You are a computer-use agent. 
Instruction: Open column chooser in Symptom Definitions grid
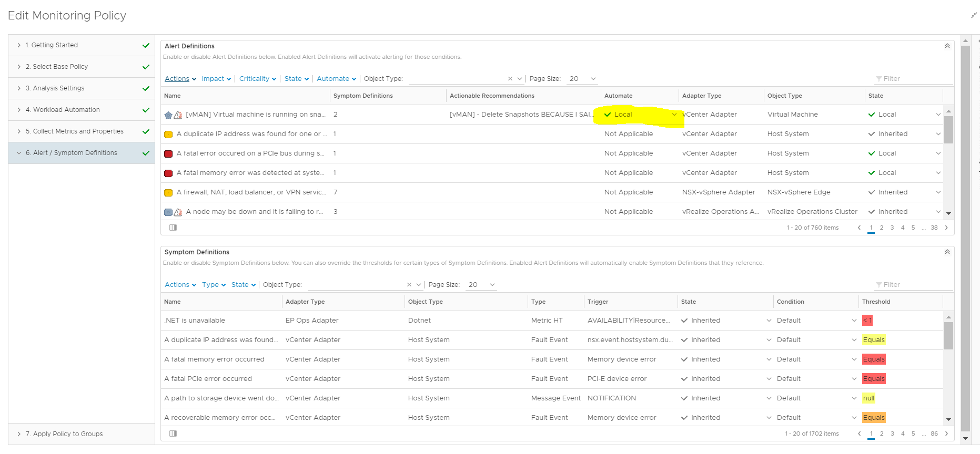click(173, 434)
